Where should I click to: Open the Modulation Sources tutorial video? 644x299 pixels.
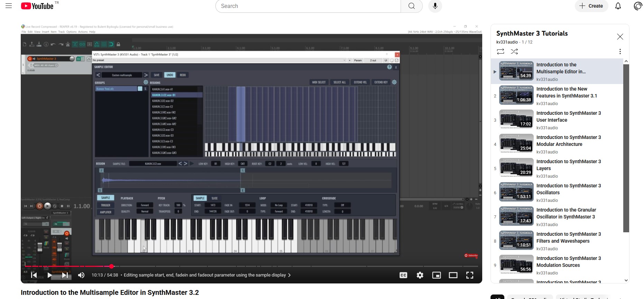557,265
